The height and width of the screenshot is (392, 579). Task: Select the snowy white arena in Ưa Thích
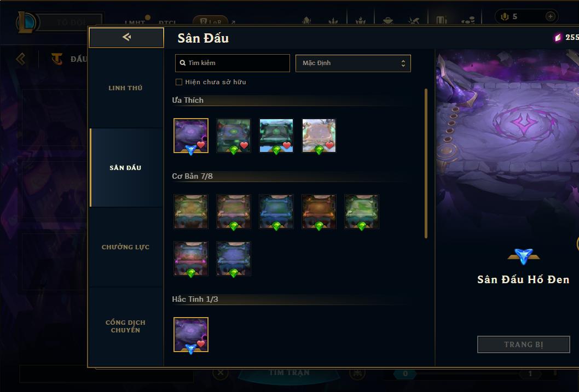tap(319, 136)
